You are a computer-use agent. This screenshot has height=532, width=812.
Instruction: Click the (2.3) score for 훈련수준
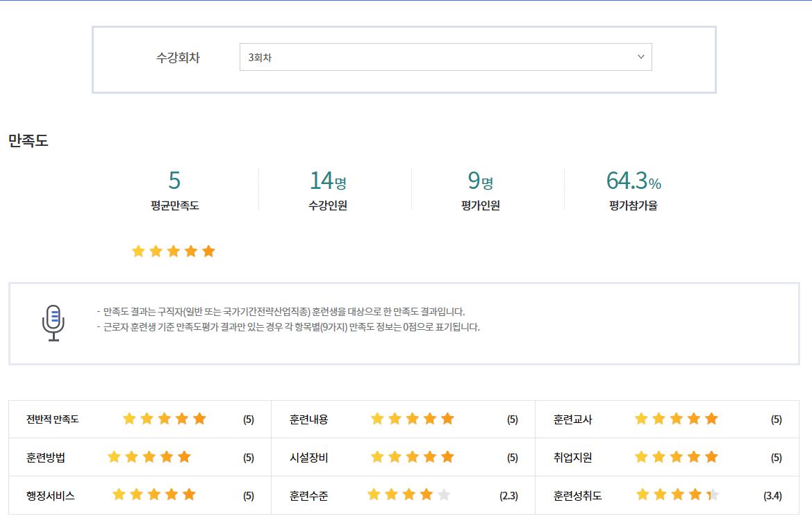pyautogui.click(x=508, y=496)
